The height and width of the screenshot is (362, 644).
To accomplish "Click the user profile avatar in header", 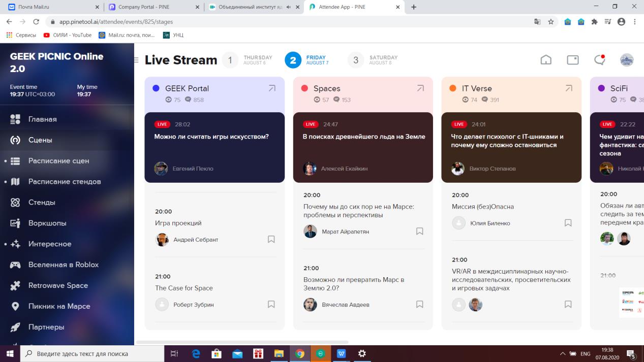I will pos(627,60).
